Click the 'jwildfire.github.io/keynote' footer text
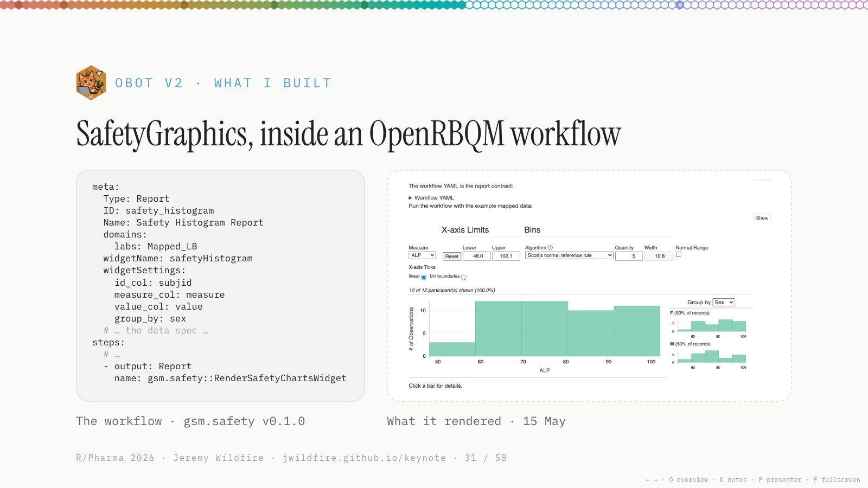The width and height of the screenshot is (868, 488). click(x=364, y=458)
